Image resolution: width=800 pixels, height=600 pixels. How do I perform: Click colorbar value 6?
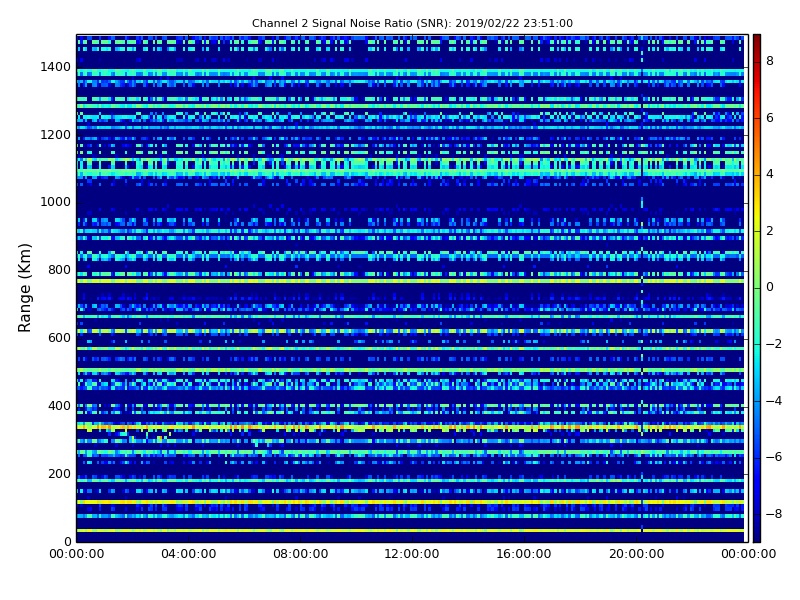point(770,118)
